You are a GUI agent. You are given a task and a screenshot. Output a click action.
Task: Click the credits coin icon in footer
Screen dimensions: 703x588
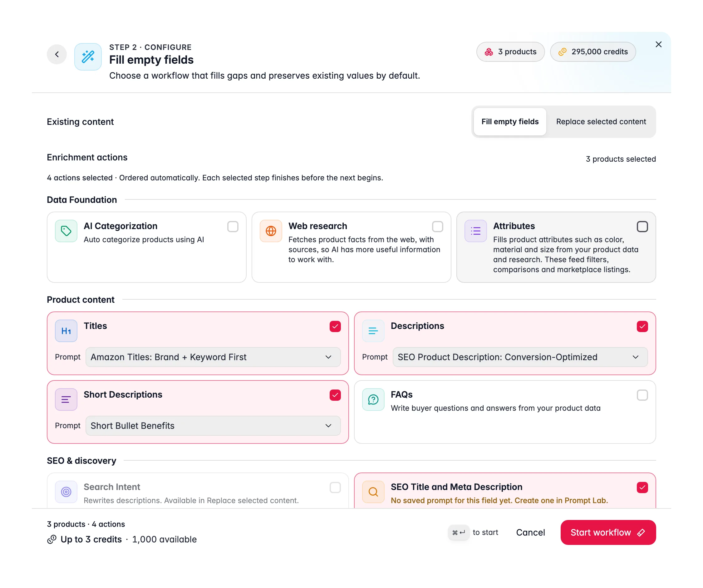pyautogui.click(x=52, y=539)
